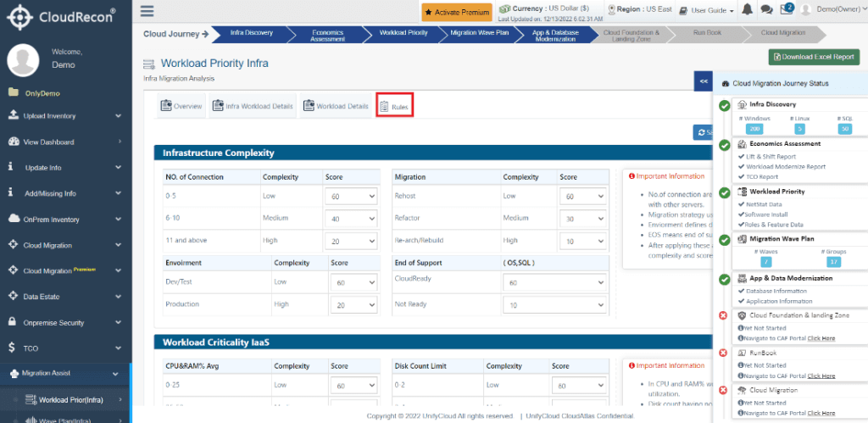This screenshot has height=423, width=868.
Task: Open score dropdown for Refactor migration
Action: (x=583, y=219)
